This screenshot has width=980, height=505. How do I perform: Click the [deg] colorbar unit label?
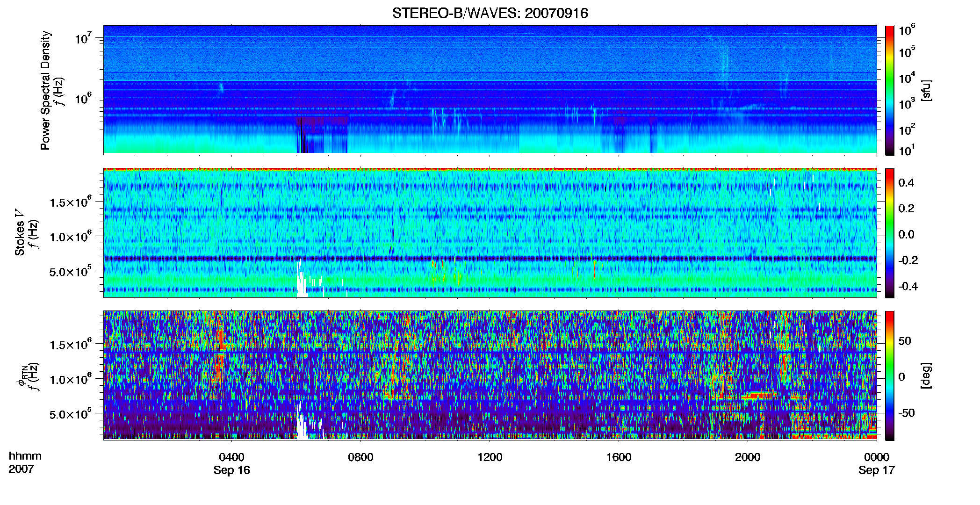(x=926, y=375)
